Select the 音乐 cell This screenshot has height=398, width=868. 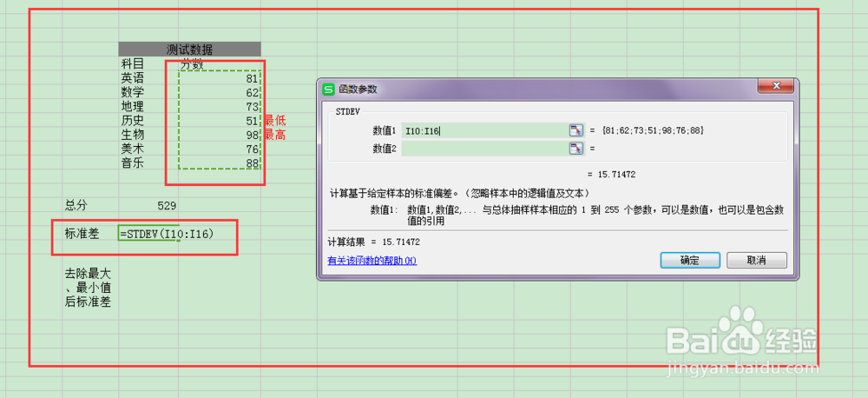148,163
